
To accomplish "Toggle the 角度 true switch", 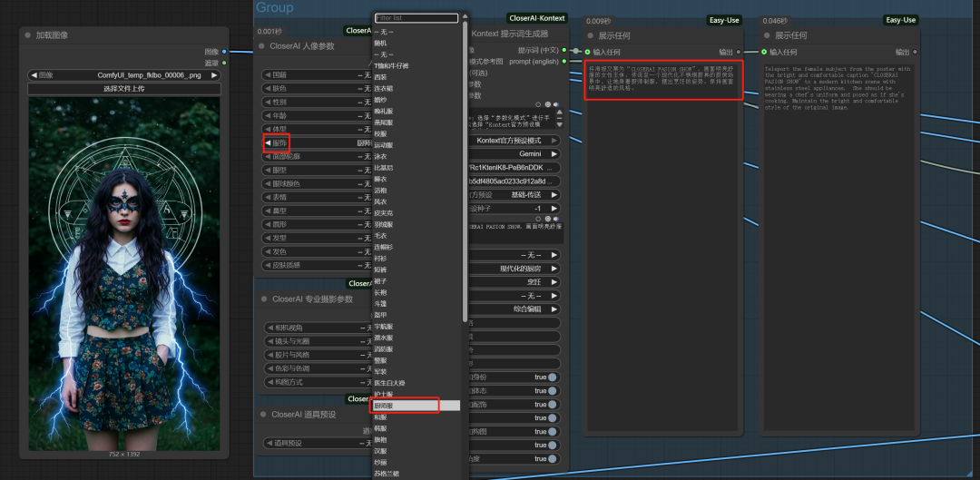I will [x=553, y=458].
